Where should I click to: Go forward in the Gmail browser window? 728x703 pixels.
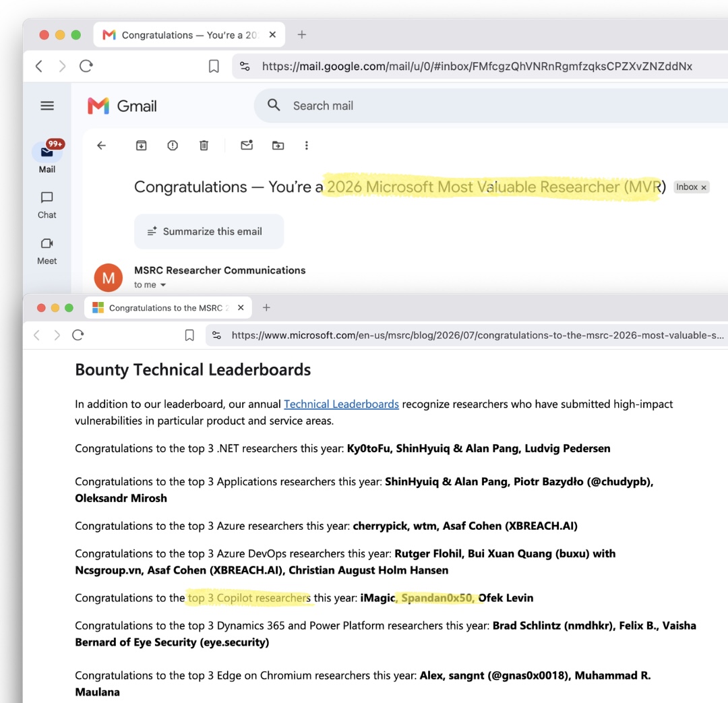pos(62,67)
